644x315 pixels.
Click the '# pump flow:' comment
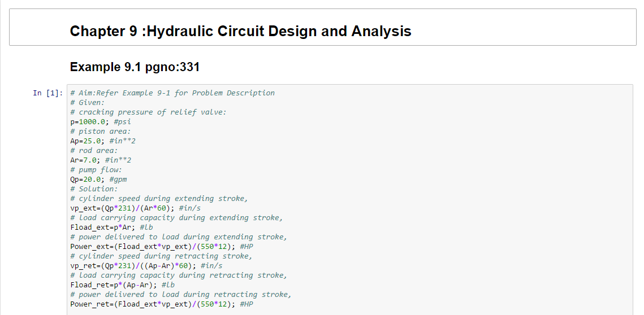(96, 170)
